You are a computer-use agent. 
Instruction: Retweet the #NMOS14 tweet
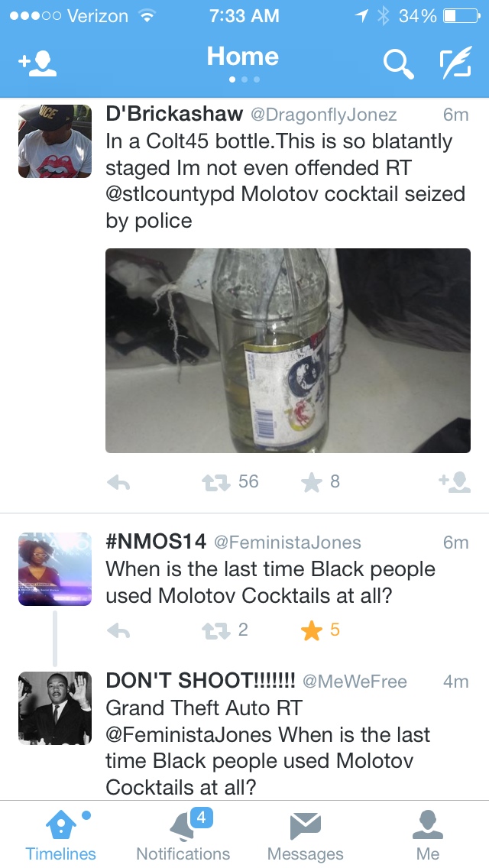pyautogui.click(x=216, y=630)
